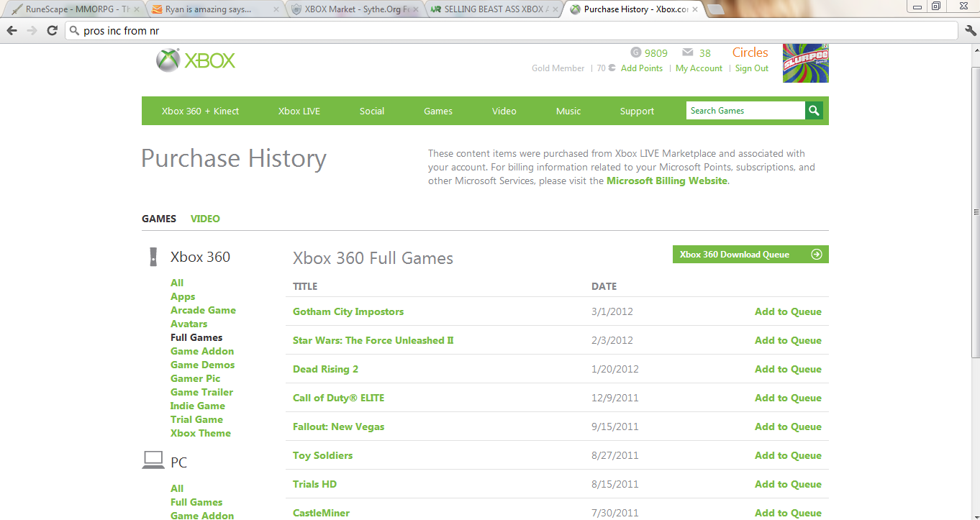Open the Chrome wrench menu
This screenshot has width=980, height=520.
970,31
